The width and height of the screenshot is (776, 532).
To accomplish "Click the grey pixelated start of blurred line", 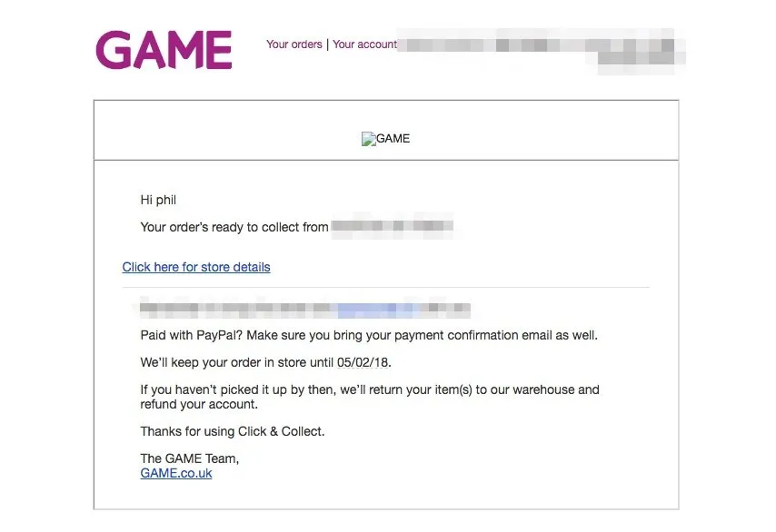I will coord(237,308).
